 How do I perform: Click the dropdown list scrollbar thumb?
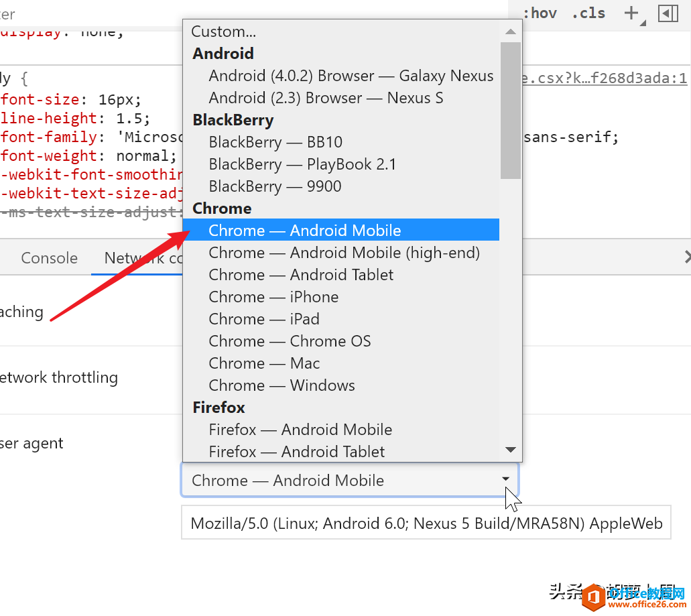click(510, 110)
